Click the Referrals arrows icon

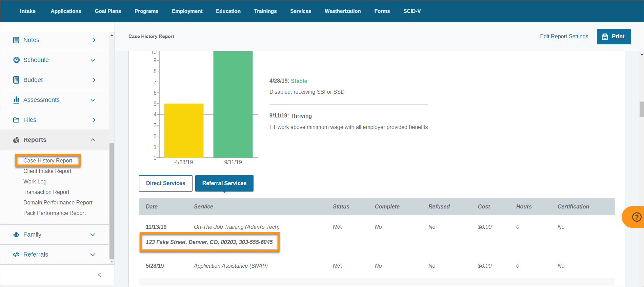[16, 255]
